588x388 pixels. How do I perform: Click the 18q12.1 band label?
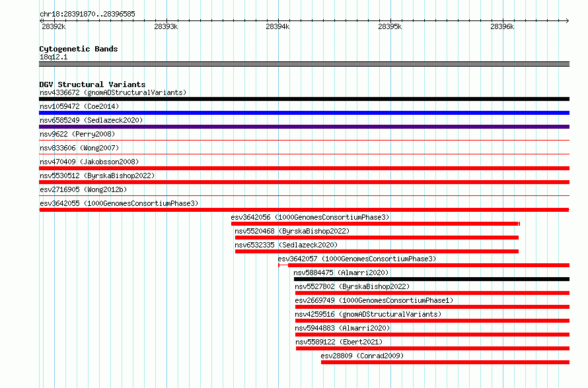coord(54,57)
